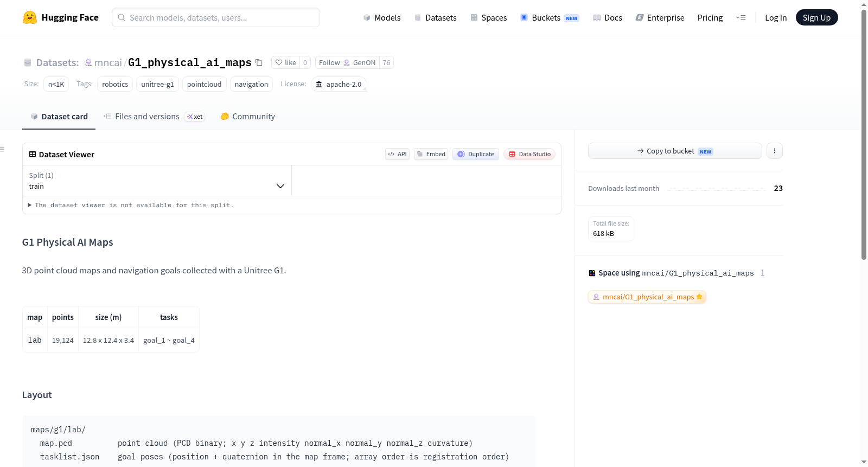Click the Datasets breadcrumb link
Image resolution: width=868 pixels, height=467 pixels.
[x=58, y=63]
